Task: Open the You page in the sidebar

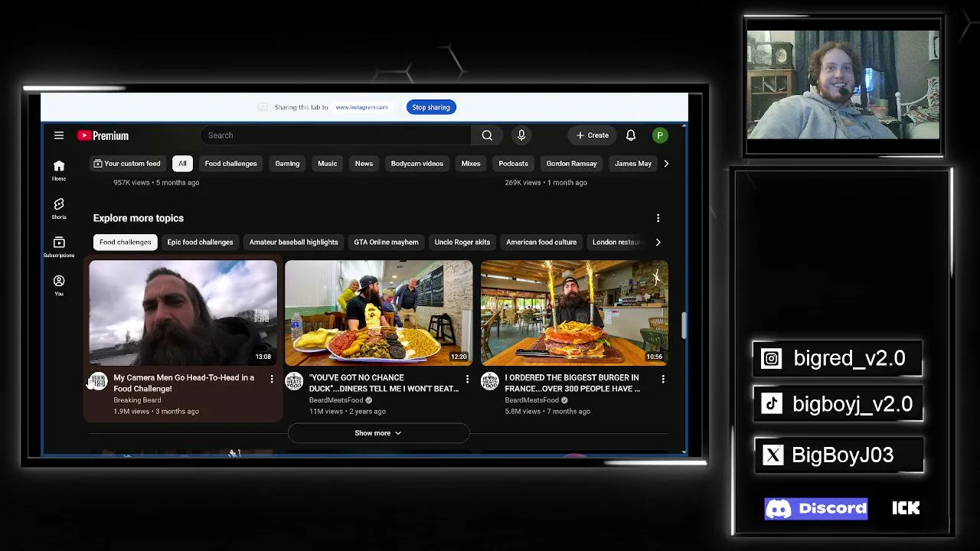Action: pyautogui.click(x=59, y=285)
